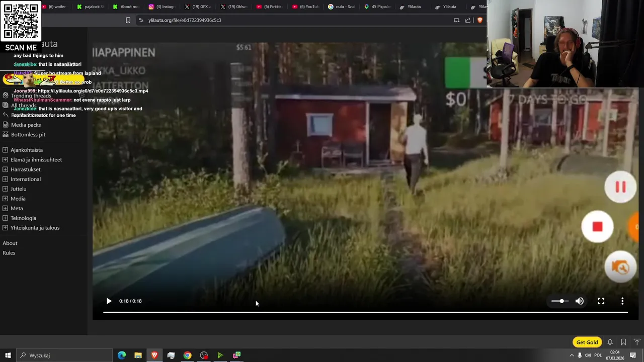Switch to the oulu Google search tab
644x362 pixels.
[x=342, y=7]
